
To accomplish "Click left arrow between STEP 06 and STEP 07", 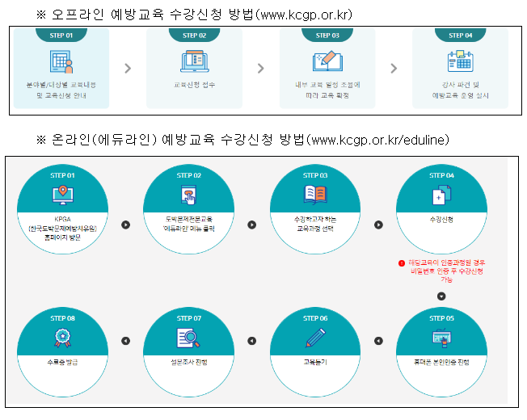I will 252,341.
